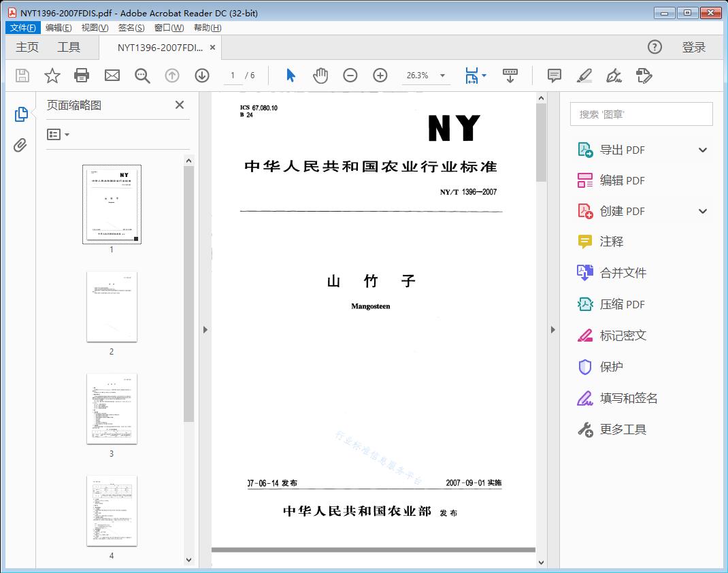This screenshot has height=573, width=728.
Task: Click the print file toolbar icon
Action: coord(82,76)
